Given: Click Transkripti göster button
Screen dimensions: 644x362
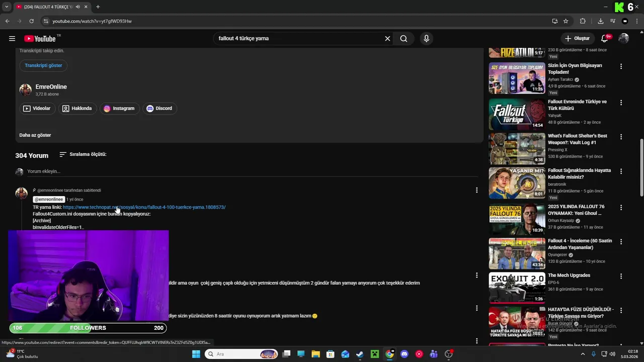Looking at the screenshot, I should pyautogui.click(x=44, y=65).
